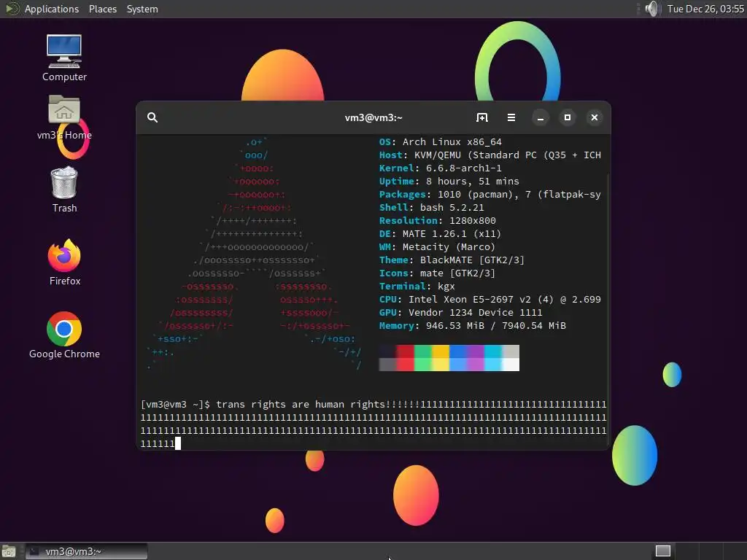This screenshot has width=747, height=560.
Task: Click the 'OS: Arch Linux x86_64' line
Action: [440, 142]
